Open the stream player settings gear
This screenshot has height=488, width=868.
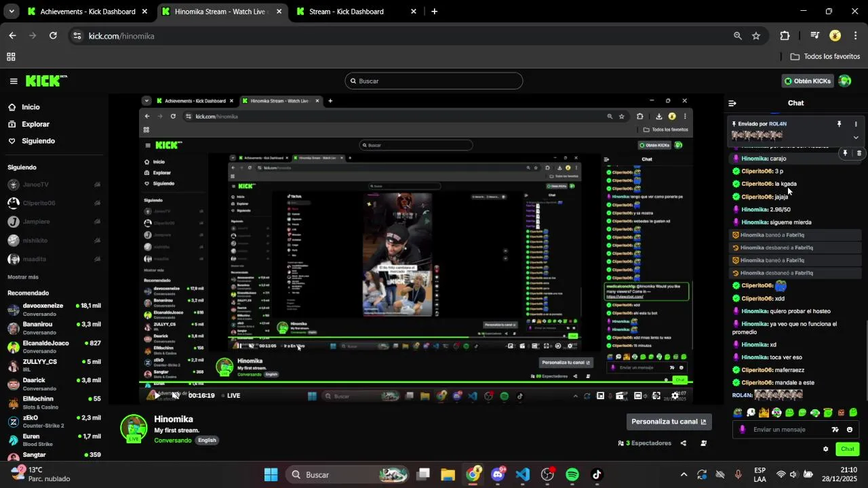tap(675, 396)
